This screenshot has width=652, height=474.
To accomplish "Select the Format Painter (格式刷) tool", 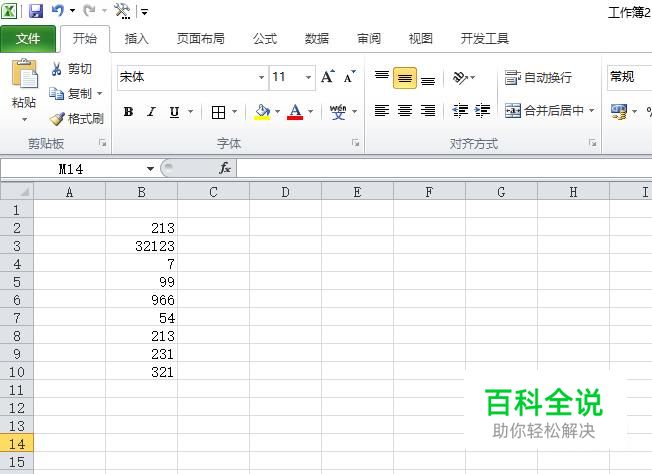I will (x=77, y=118).
